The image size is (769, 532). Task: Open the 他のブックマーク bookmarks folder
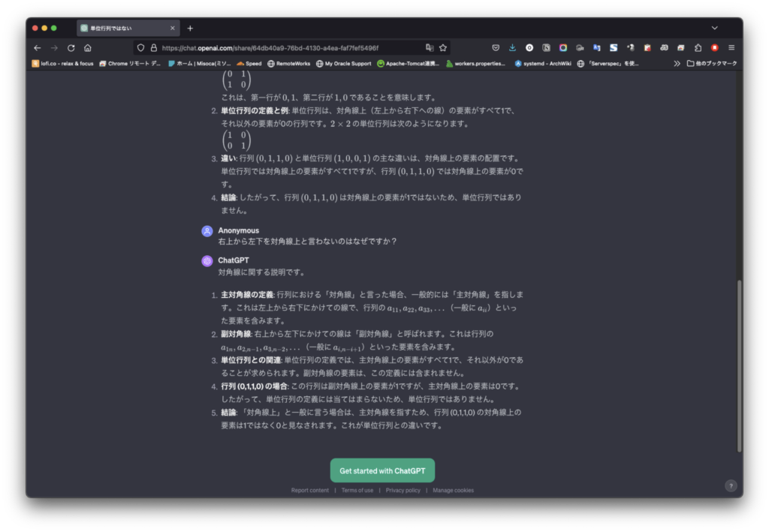tap(712, 64)
